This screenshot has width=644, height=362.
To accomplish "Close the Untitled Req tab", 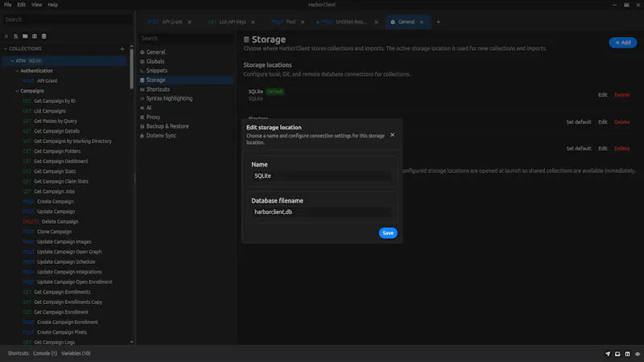I will [x=376, y=23].
